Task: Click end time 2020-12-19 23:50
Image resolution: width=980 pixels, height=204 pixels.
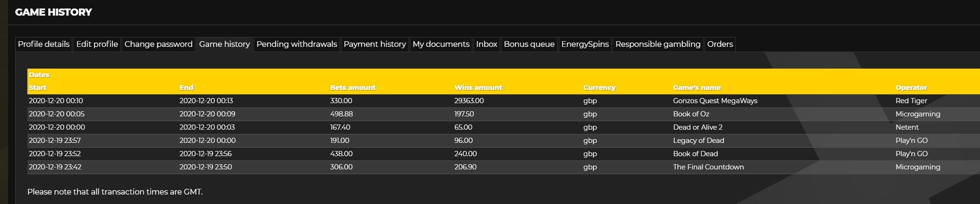Action: [x=205, y=167]
